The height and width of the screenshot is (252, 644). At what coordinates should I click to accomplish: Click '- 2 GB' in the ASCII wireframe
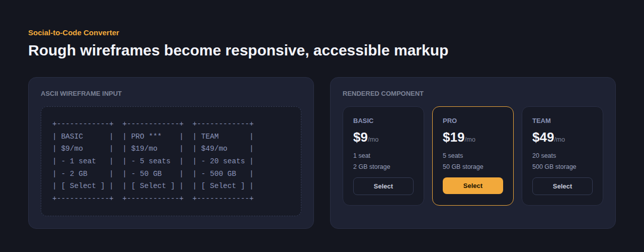(74, 173)
